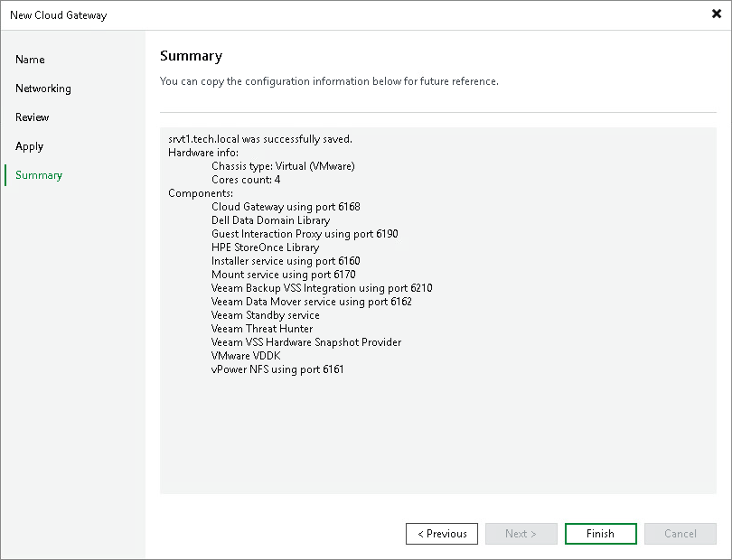The height and width of the screenshot is (560, 732).
Task: Click the Previous button
Action: [x=442, y=534]
